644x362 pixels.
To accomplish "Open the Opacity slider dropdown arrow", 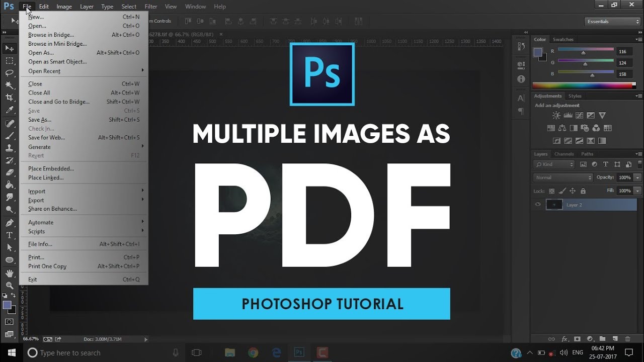I will point(637,177).
